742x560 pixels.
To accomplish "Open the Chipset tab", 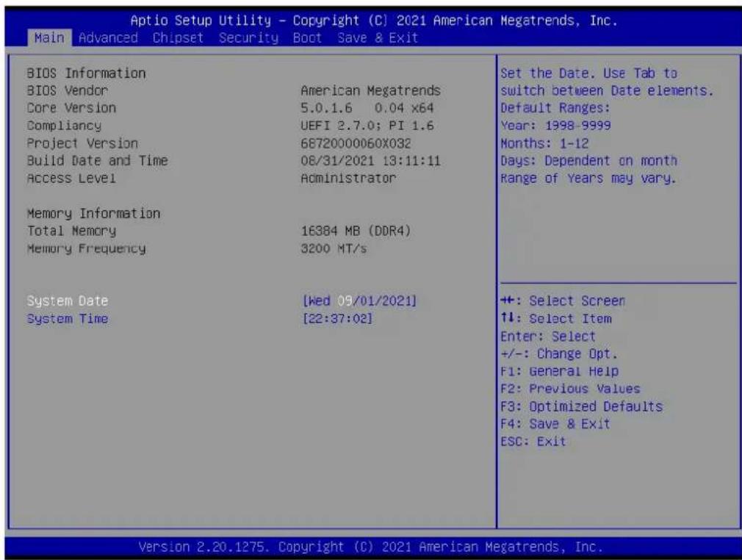I will coord(178,38).
